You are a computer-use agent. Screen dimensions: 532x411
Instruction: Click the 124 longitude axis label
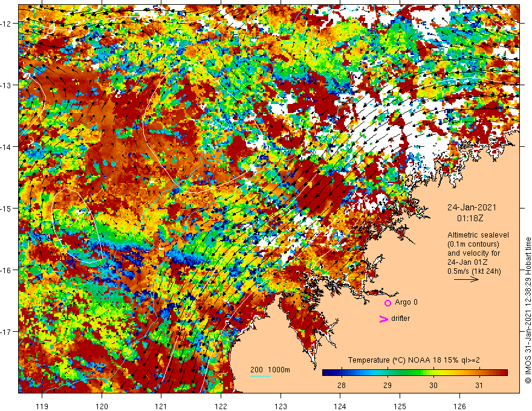[340, 406]
